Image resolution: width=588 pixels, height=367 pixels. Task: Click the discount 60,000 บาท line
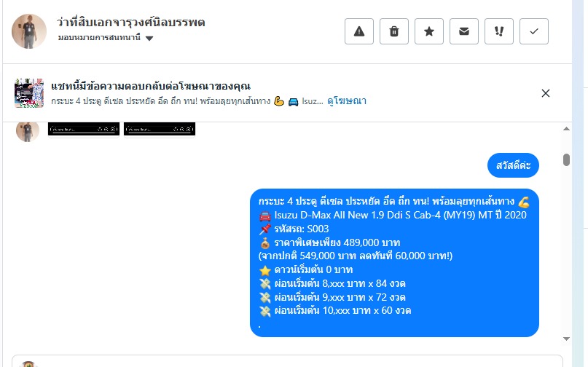[x=356, y=256]
